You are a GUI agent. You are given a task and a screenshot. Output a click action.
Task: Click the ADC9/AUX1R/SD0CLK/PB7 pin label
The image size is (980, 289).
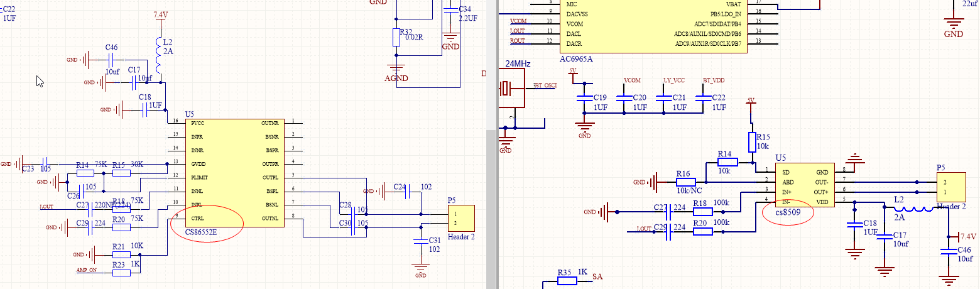709,44
